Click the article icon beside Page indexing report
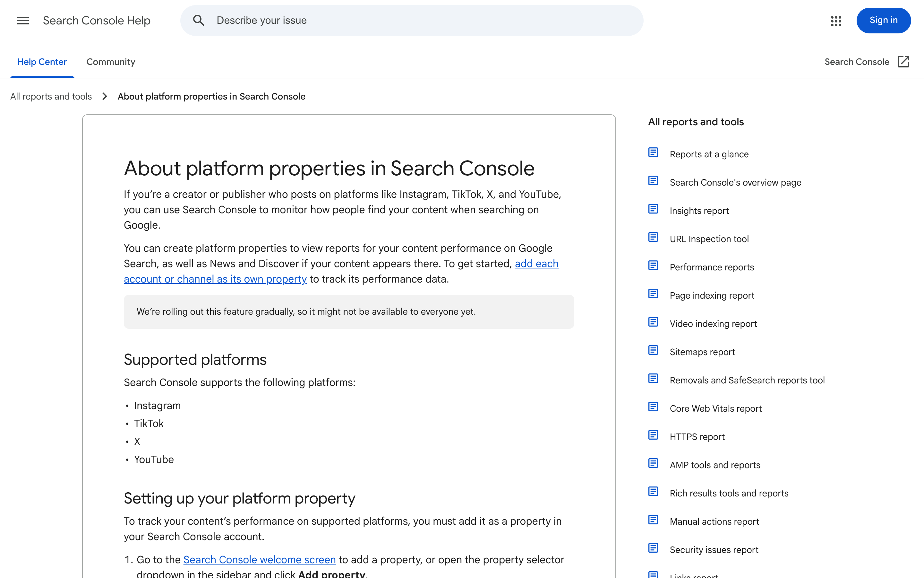 (653, 294)
